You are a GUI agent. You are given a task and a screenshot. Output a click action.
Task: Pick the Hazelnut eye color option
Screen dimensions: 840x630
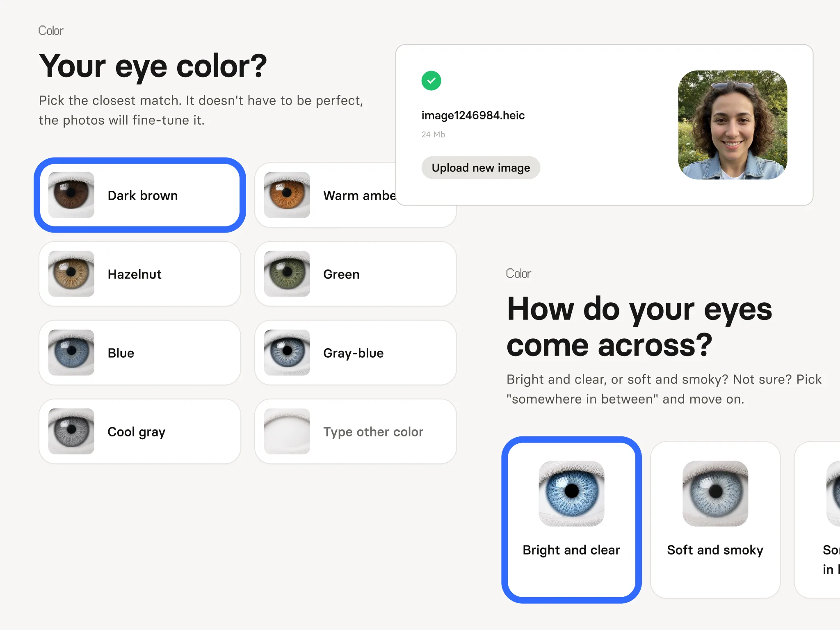[140, 274]
